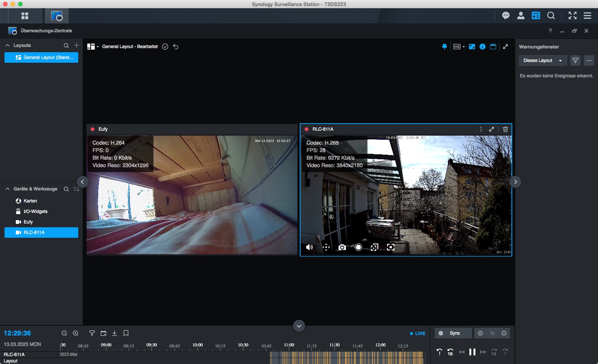This screenshot has width=598, height=364.
Task: Filter alerts in the Warnungsfenster panel
Action: (575, 60)
